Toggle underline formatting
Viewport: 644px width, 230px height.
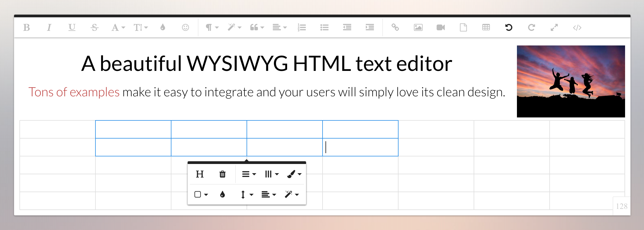coord(72,27)
